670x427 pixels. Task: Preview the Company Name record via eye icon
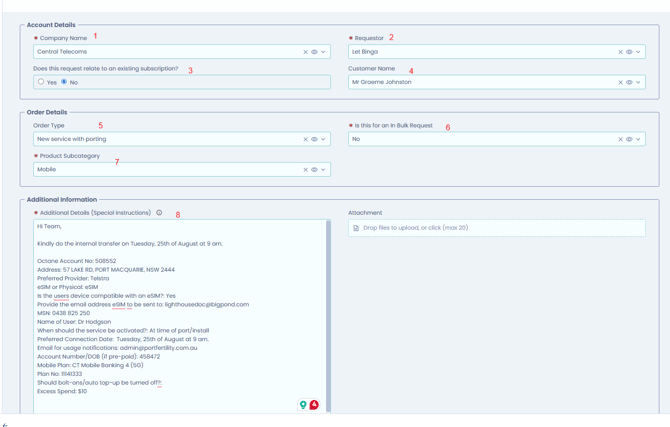pyautogui.click(x=314, y=52)
